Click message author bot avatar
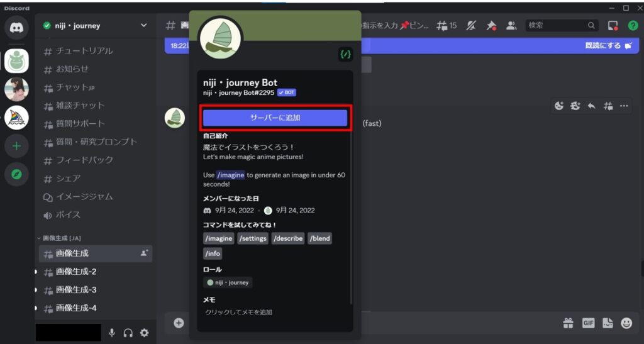This screenshot has width=644, height=344. click(175, 118)
